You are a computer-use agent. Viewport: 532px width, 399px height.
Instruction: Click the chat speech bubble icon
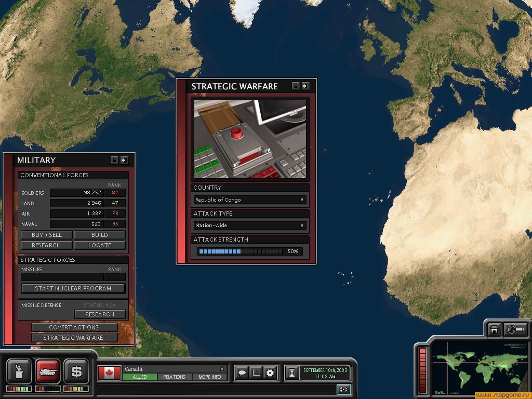[x=242, y=373]
